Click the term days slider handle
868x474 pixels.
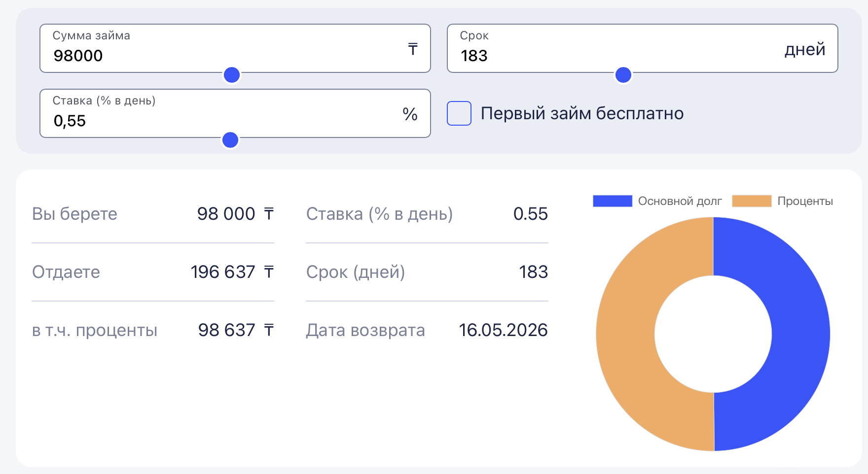click(623, 75)
